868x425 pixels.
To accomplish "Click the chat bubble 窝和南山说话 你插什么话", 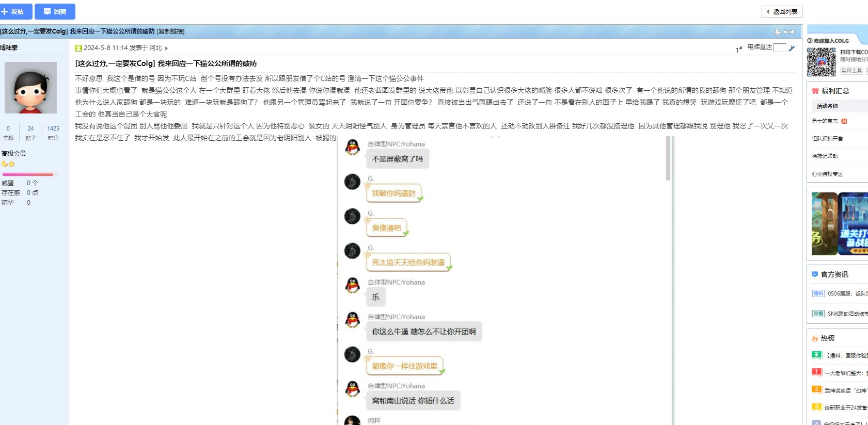I will pos(413,401).
